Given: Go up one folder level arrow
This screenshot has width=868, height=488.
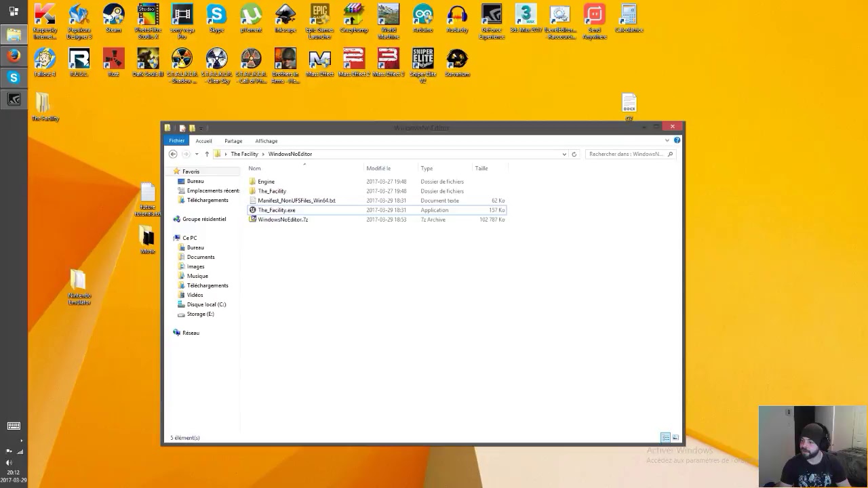Looking at the screenshot, I should click(207, 155).
